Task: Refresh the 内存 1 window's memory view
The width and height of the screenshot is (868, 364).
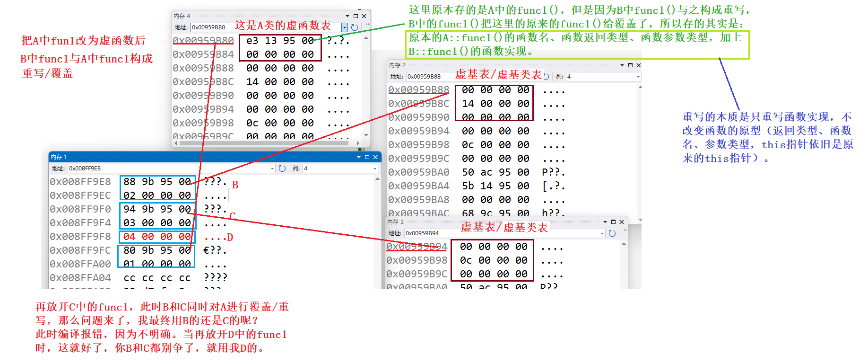Action: click(x=282, y=169)
